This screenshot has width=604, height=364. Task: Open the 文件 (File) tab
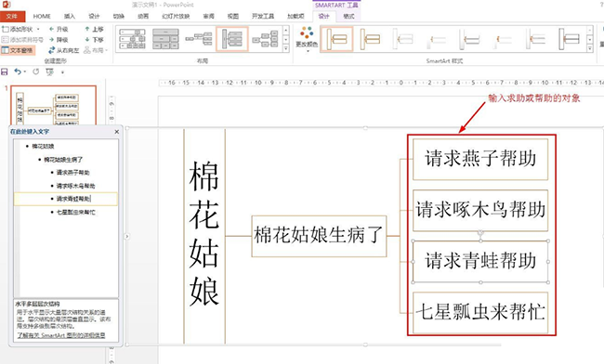click(12, 16)
